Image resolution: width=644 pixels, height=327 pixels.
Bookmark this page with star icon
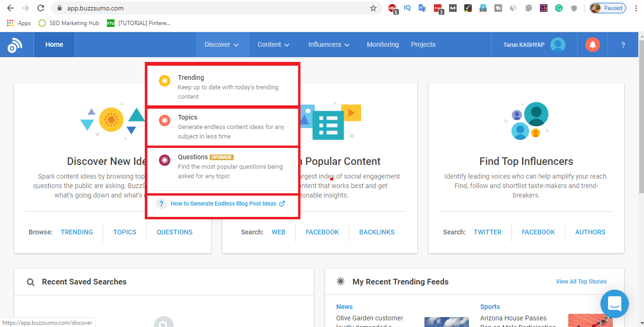click(x=373, y=8)
